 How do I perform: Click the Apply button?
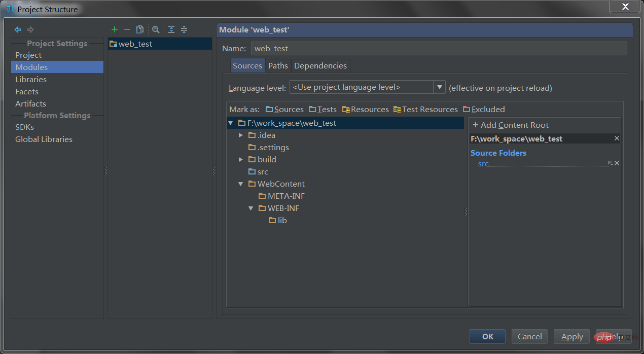pos(572,336)
